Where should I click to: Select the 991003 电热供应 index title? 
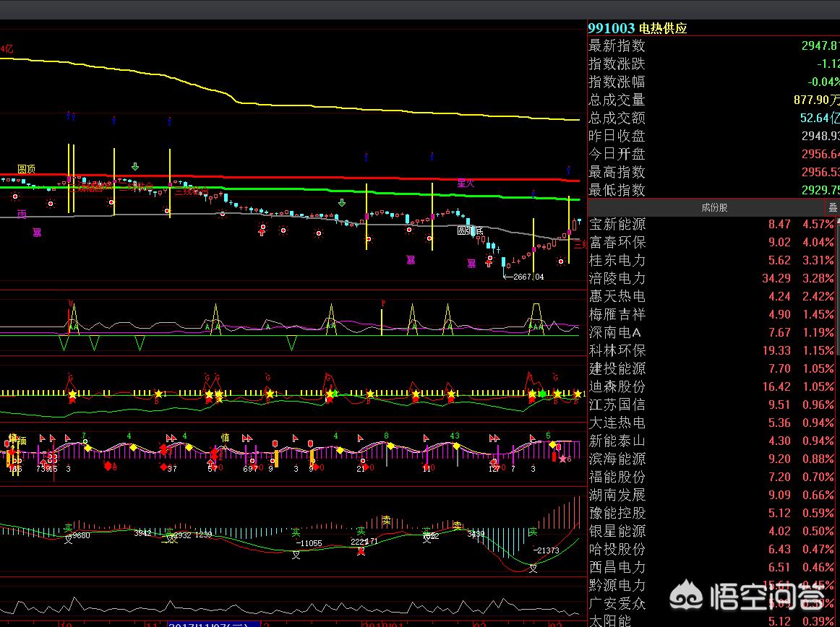click(638, 28)
